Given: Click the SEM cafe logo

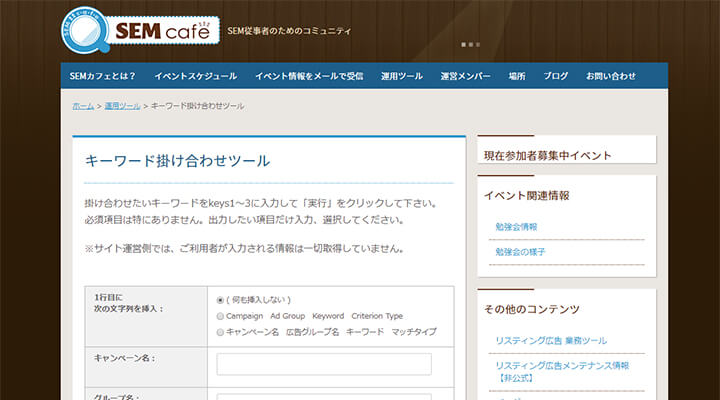Looking at the screenshot, I should coord(140,31).
